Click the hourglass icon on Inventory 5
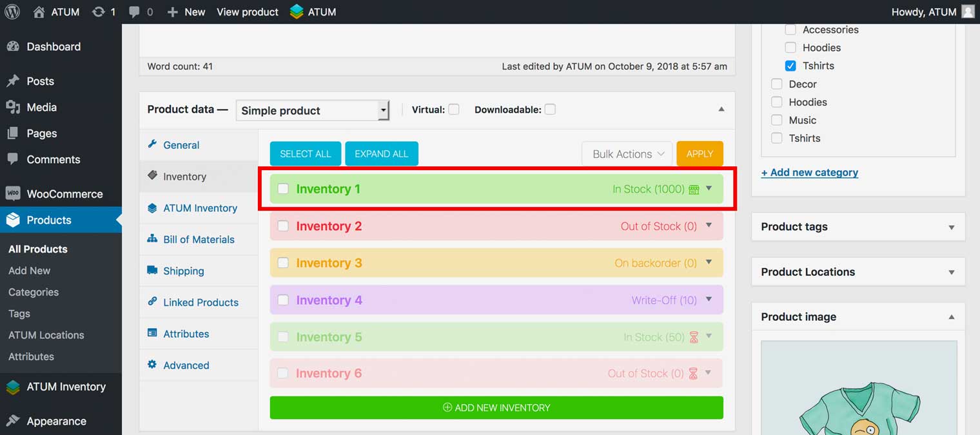Image resolution: width=980 pixels, height=435 pixels. point(694,337)
